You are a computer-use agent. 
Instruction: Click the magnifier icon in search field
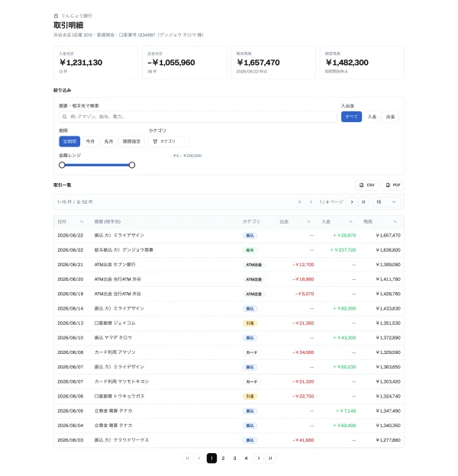click(64, 117)
